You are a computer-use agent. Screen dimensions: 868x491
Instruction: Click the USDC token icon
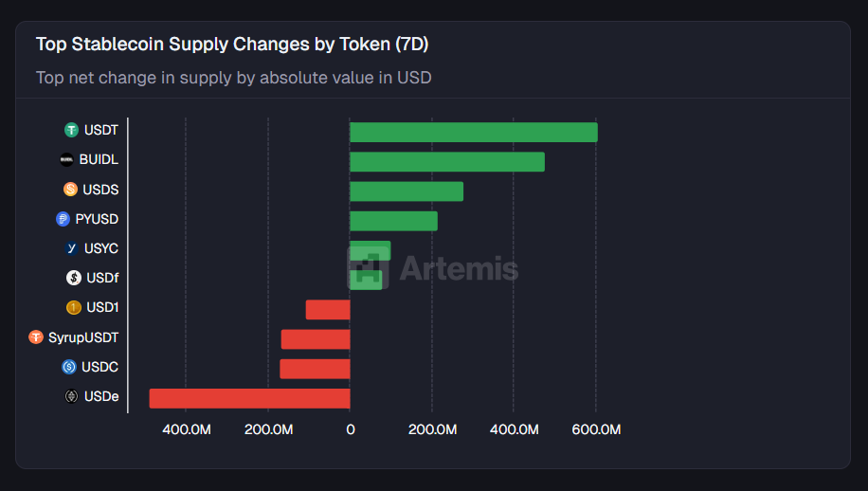click(x=69, y=367)
